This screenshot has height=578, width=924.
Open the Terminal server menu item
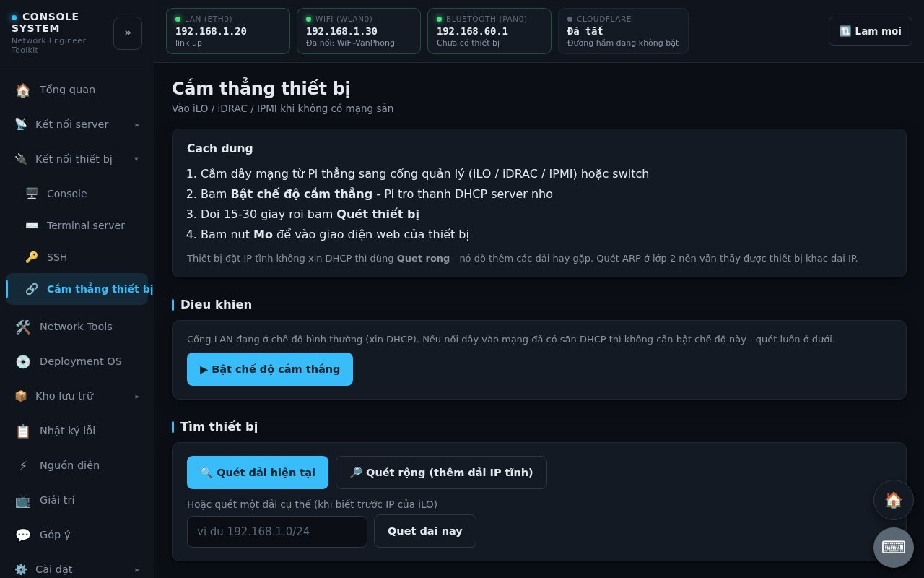point(77,225)
